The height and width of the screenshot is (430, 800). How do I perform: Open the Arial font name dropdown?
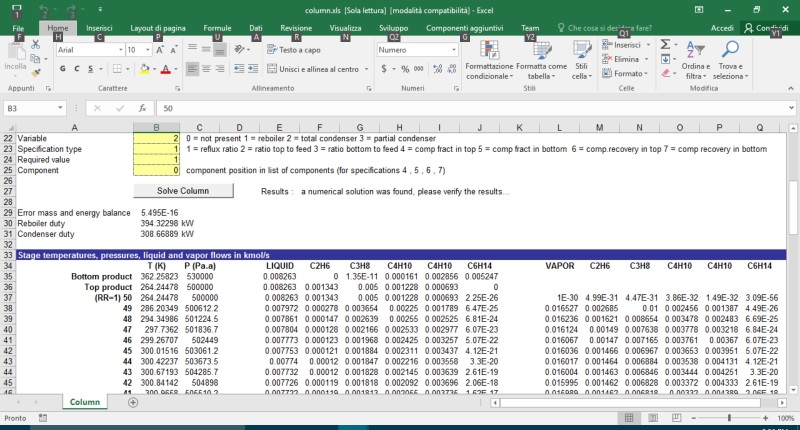click(x=121, y=49)
